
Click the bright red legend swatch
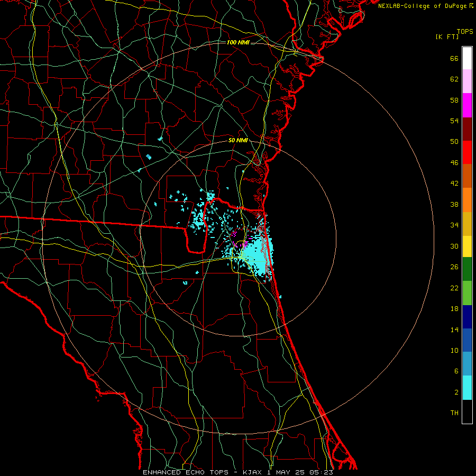pos(467,152)
